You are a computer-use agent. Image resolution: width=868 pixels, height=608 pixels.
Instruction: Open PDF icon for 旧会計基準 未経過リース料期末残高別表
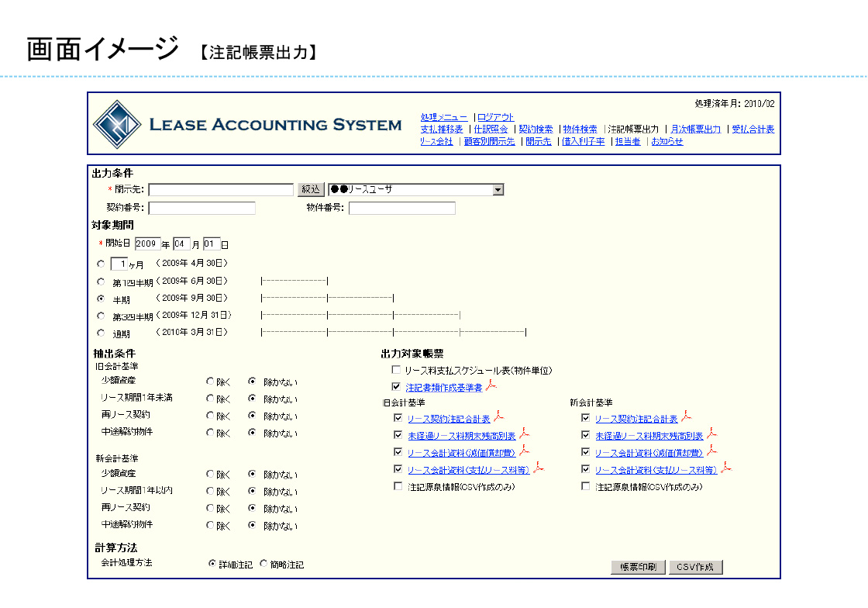click(524, 434)
